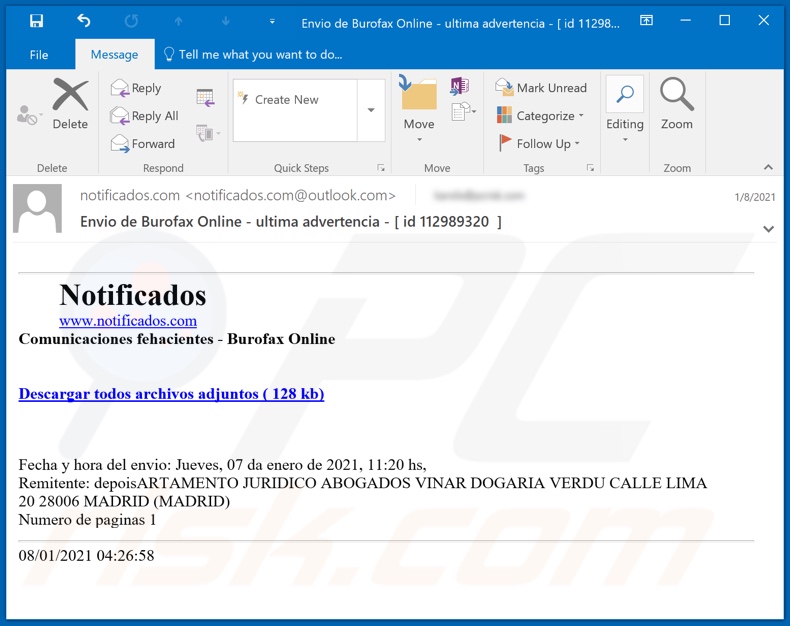Open the message Actions rules dropdown

[x=464, y=111]
